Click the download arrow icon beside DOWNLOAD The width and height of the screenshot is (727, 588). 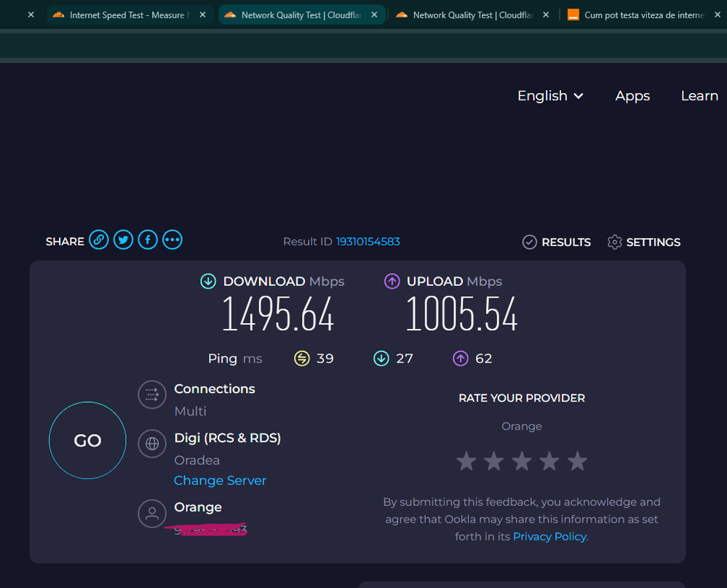(x=208, y=281)
